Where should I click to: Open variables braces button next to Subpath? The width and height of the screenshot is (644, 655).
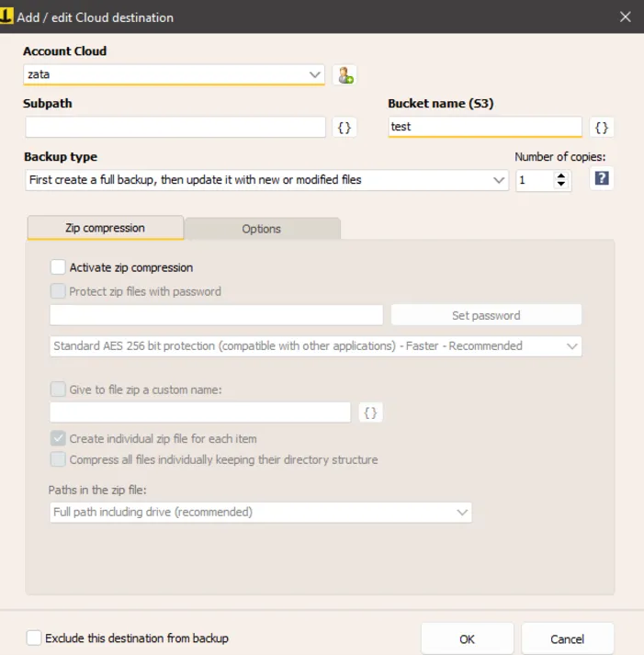[x=345, y=128]
